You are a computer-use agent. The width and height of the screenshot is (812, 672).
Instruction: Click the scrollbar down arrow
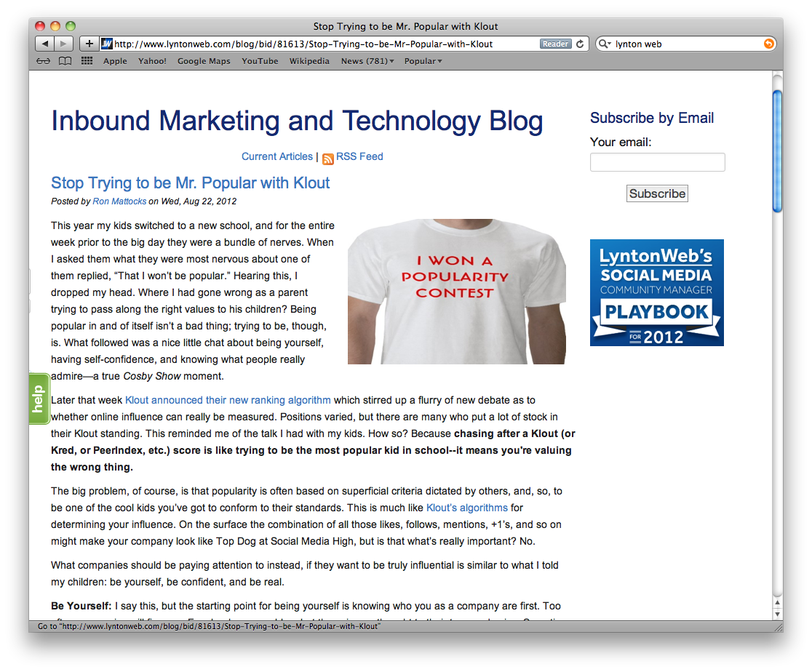pos(777,614)
